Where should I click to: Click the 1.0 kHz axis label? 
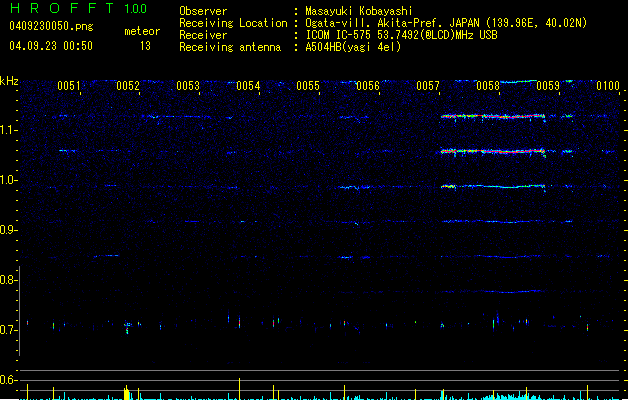[8, 180]
